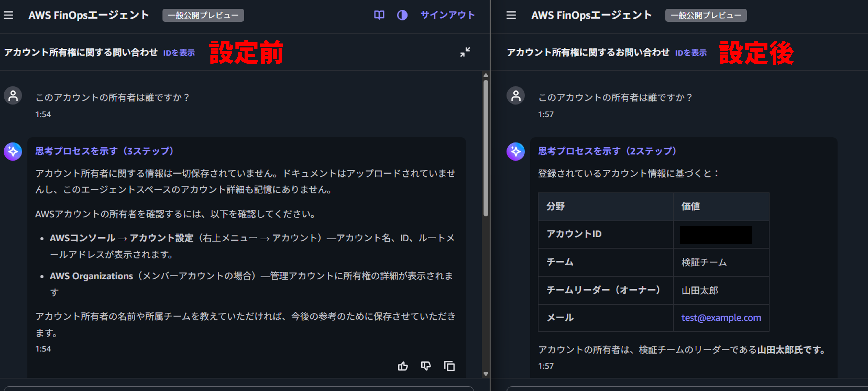Click user avatar in left chat

13,96
